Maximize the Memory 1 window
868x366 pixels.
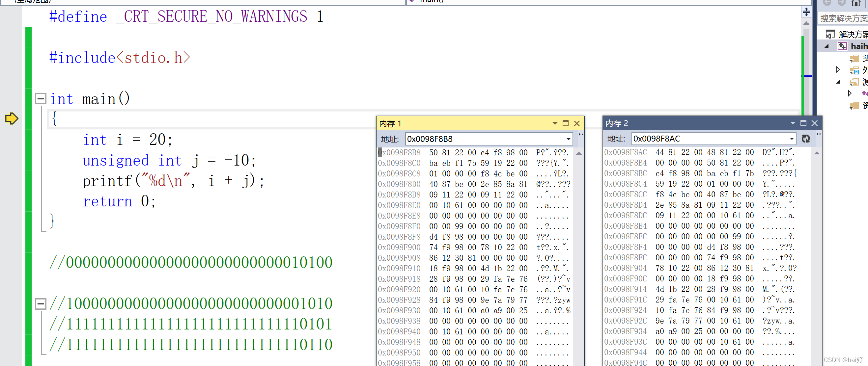coord(565,123)
